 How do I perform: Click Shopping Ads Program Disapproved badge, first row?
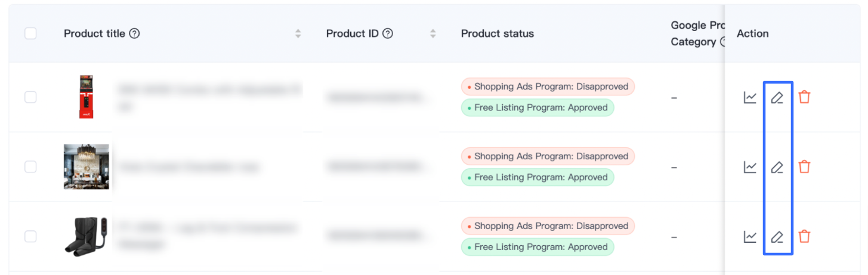tap(548, 86)
